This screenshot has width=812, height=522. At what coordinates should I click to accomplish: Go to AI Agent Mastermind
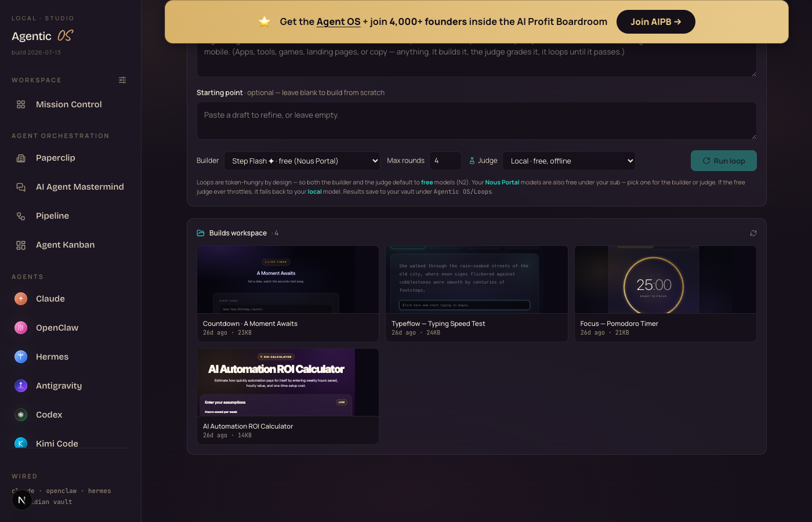click(71, 187)
